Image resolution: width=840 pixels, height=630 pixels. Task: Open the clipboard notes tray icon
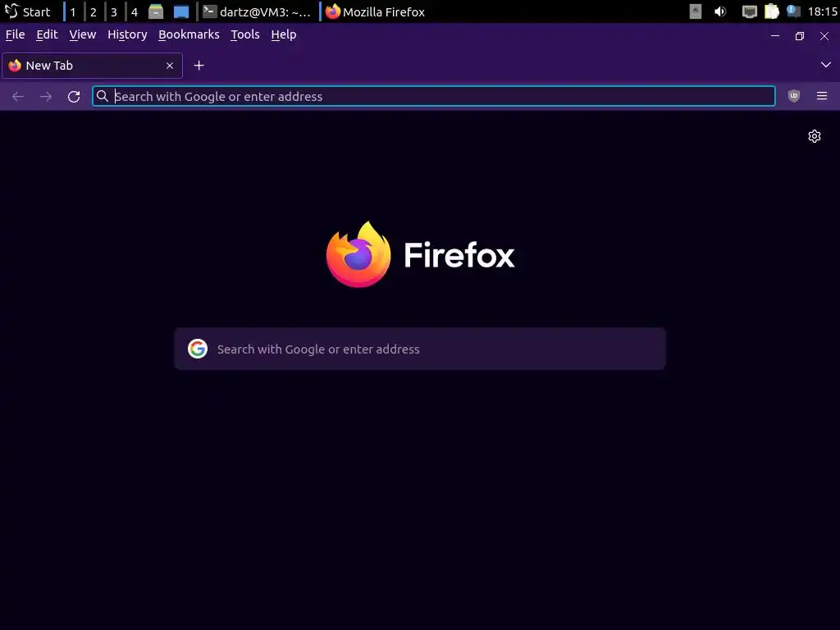771,11
